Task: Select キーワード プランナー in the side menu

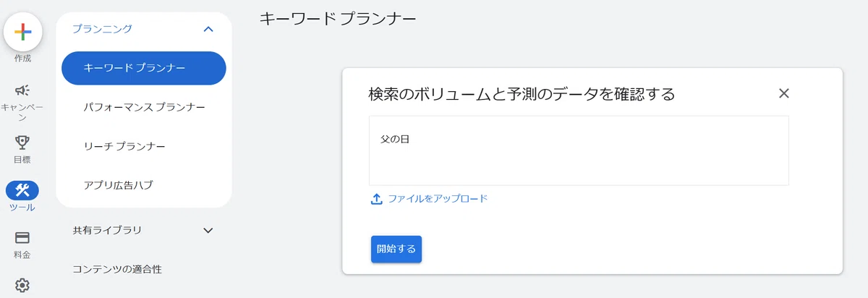Action: [x=144, y=68]
